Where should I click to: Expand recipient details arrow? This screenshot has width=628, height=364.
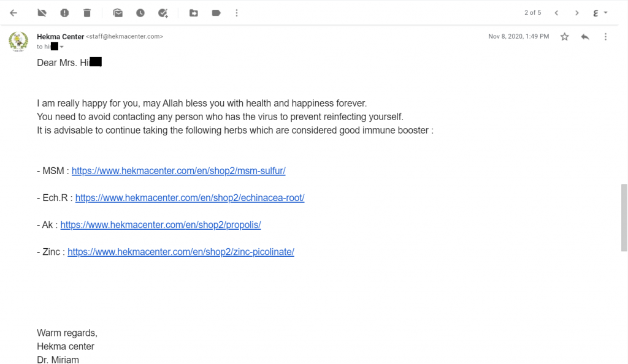(62, 47)
